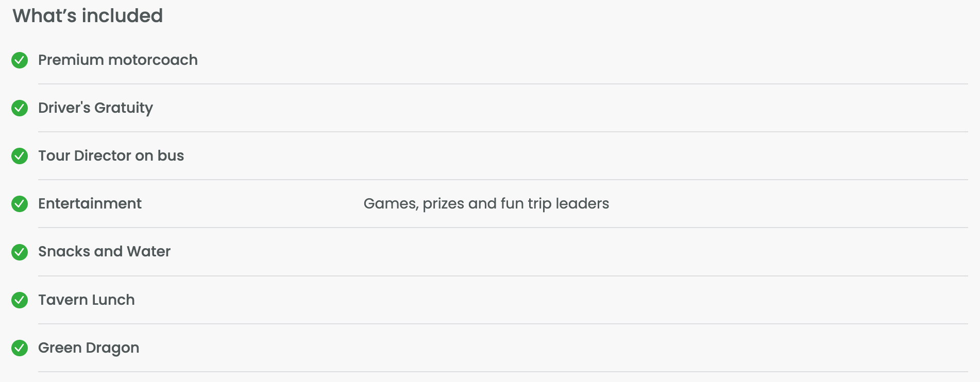Click the Tavern Lunch item text
Viewport: 980px width, 382px height.
tap(87, 300)
